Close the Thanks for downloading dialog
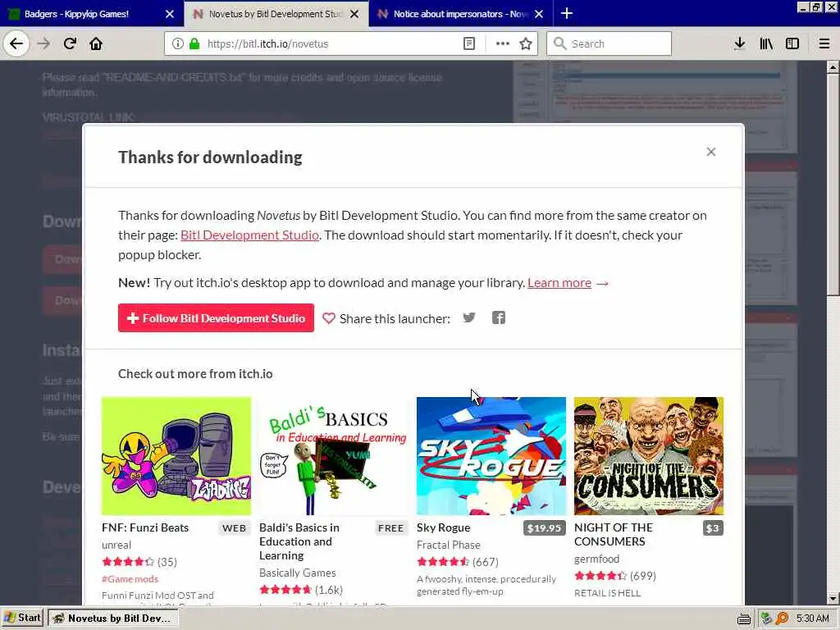The width and height of the screenshot is (840, 630). coord(711,152)
